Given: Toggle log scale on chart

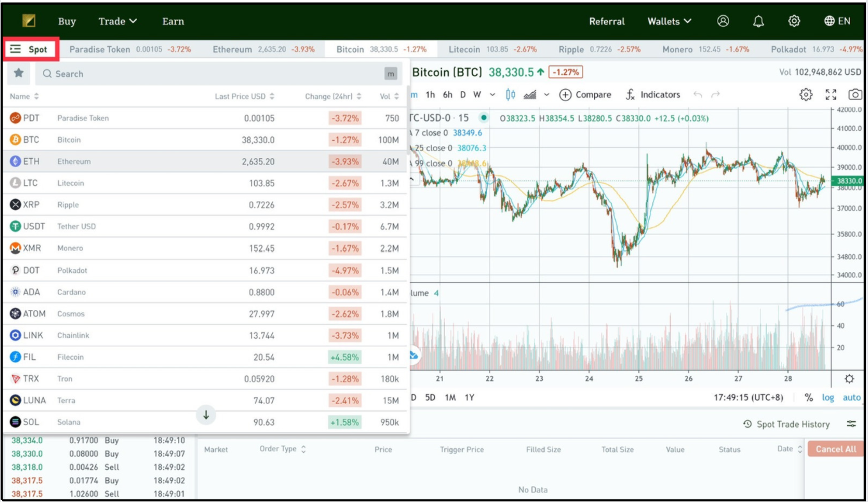Looking at the screenshot, I should pos(828,398).
